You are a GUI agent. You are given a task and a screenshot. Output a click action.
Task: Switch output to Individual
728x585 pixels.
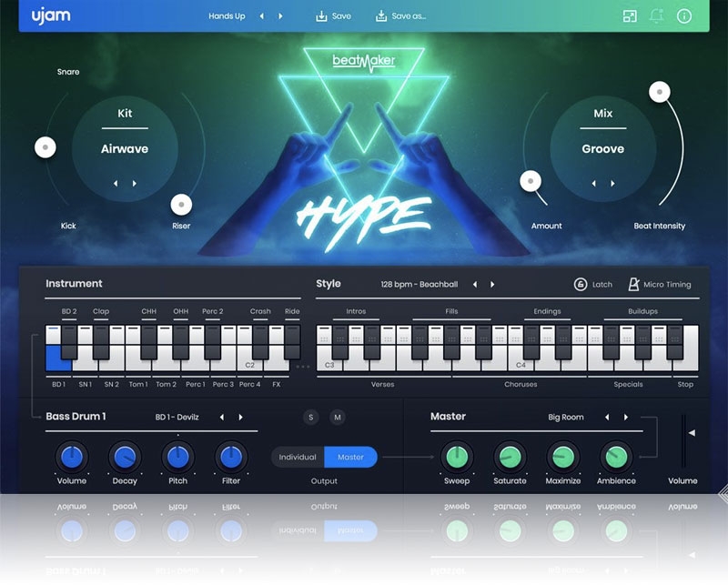(298, 458)
